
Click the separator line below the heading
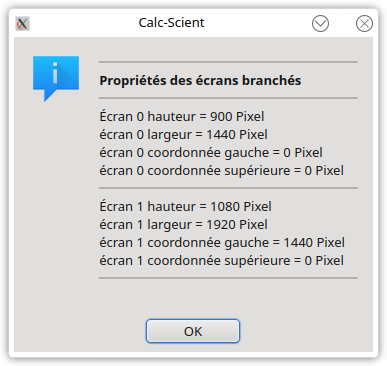[x=228, y=98]
